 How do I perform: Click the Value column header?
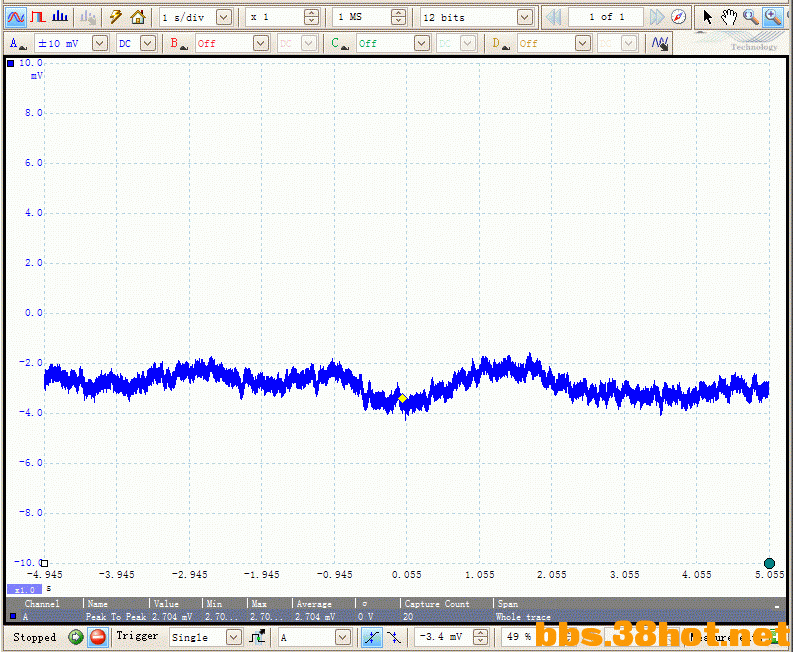coord(166,603)
